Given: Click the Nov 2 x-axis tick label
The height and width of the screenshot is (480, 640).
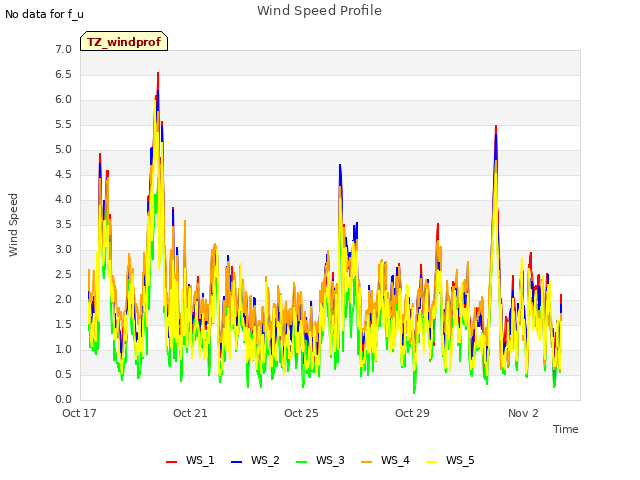Looking at the screenshot, I should (523, 413).
